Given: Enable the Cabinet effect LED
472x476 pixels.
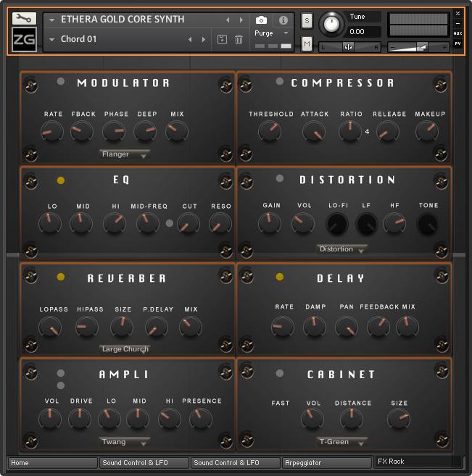Looking at the screenshot, I should coord(279,373).
